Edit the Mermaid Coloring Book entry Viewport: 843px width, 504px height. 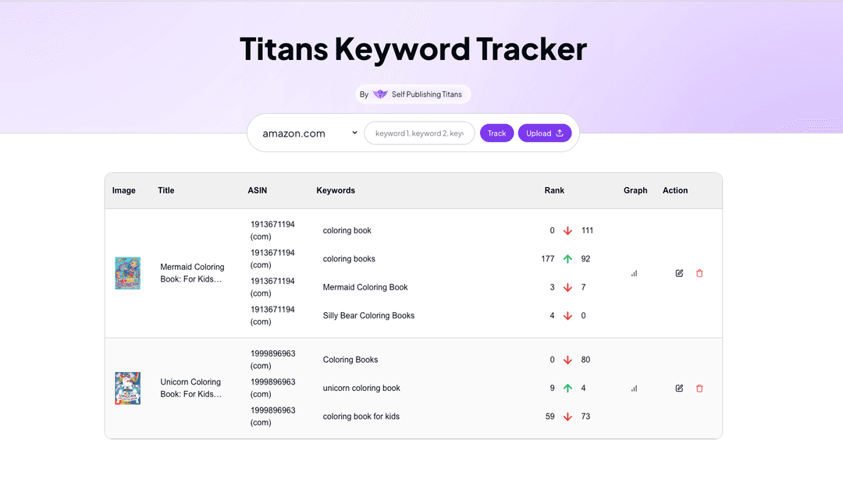[679, 273]
